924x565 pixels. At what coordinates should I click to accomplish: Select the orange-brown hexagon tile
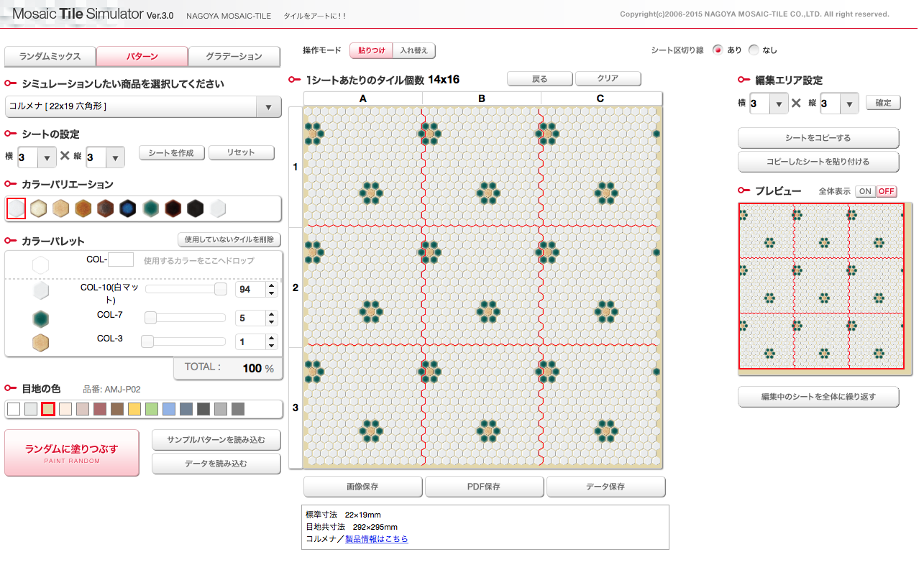point(83,208)
